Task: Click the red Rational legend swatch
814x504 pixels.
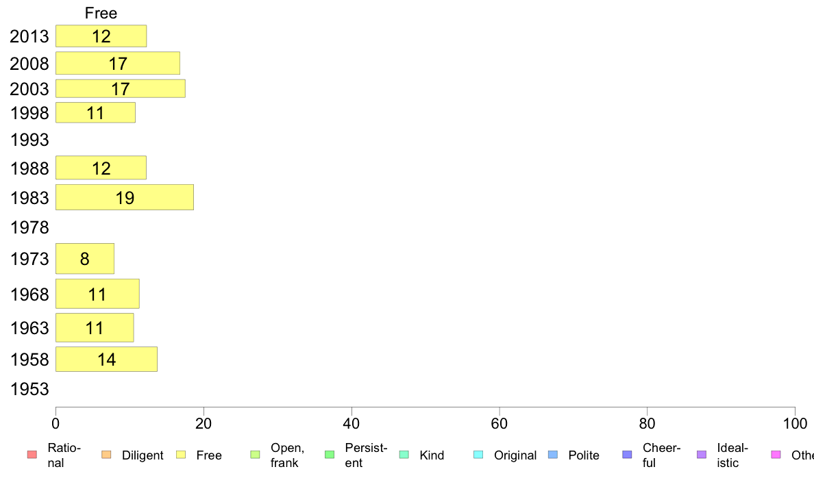Action: [32, 455]
